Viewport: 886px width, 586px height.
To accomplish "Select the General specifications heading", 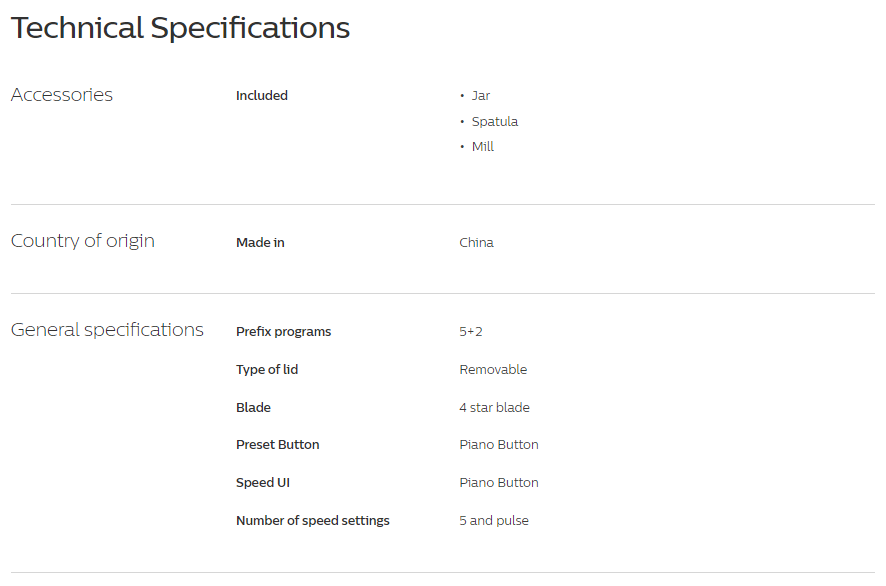I will 107,329.
